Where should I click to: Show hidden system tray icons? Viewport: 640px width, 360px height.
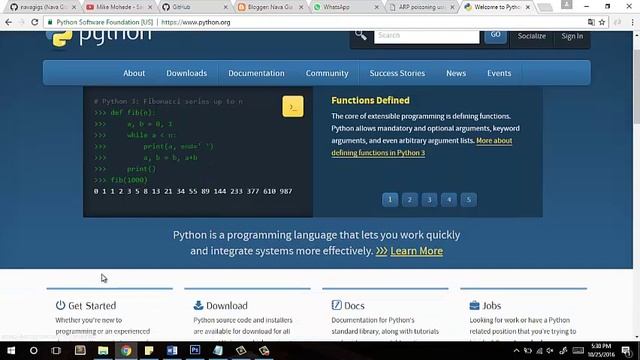click(516, 351)
